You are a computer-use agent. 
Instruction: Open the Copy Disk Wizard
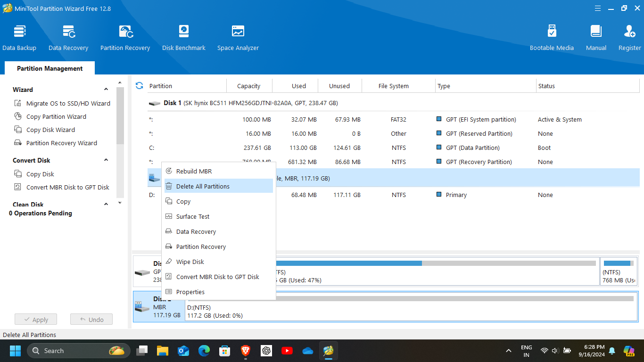pyautogui.click(x=50, y=130)
